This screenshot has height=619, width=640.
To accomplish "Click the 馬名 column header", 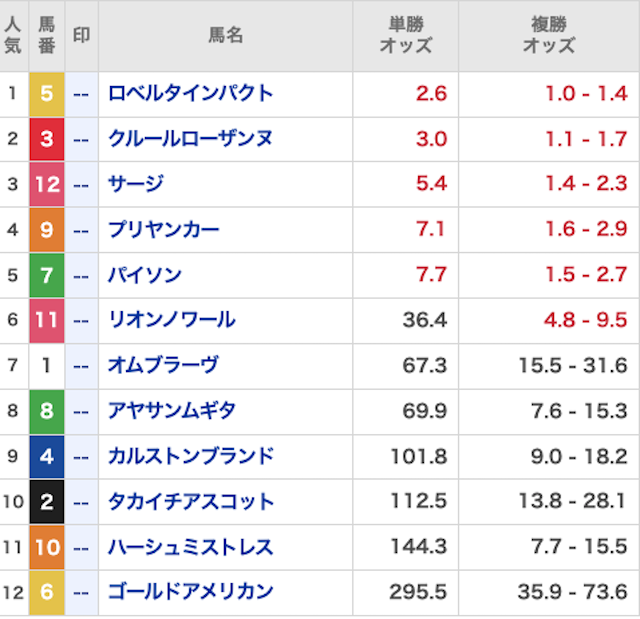I will (x=225, y=36).
